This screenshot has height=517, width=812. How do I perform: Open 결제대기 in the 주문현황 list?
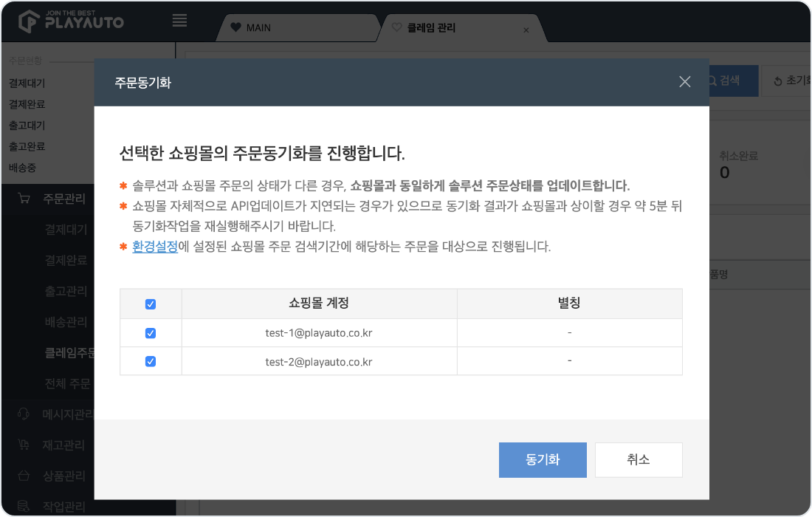27,83
